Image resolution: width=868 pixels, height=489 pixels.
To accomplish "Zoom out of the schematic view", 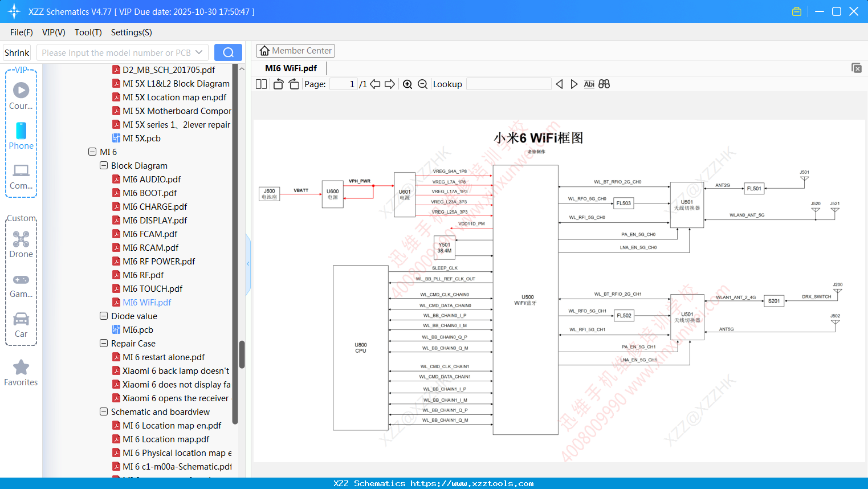I will click(422, 84).
